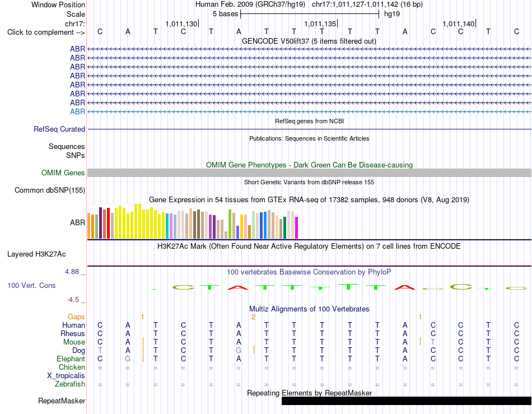Open the 'RefSeq genes from NCBI' track title
532x414 pixels.
pos(309,121)
